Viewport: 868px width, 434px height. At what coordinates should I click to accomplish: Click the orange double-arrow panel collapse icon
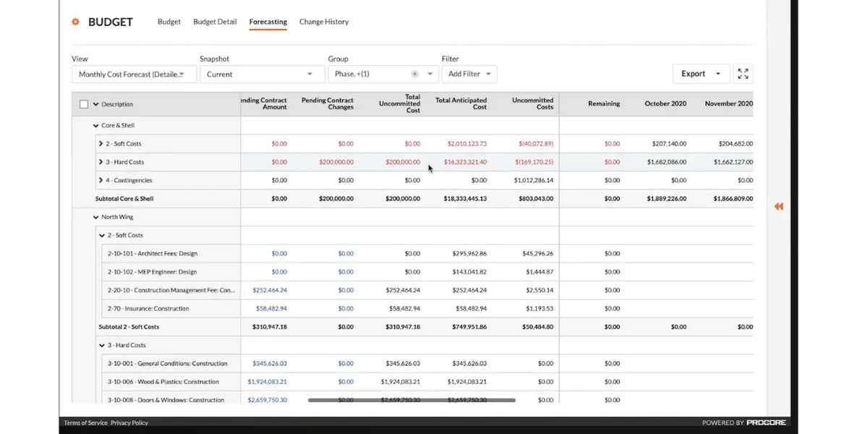[x=779, y=207]
